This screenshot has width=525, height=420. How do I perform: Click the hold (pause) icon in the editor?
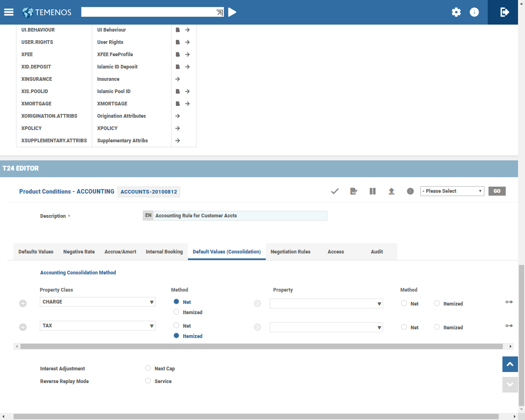(x=372, y=191)
